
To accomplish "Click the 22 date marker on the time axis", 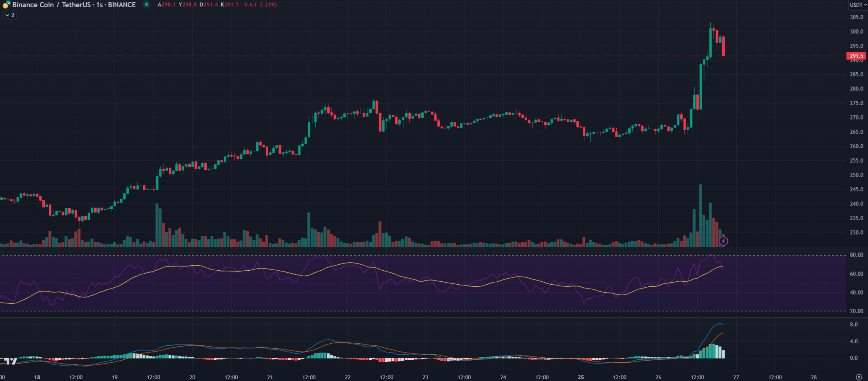I will coord(348,377).
